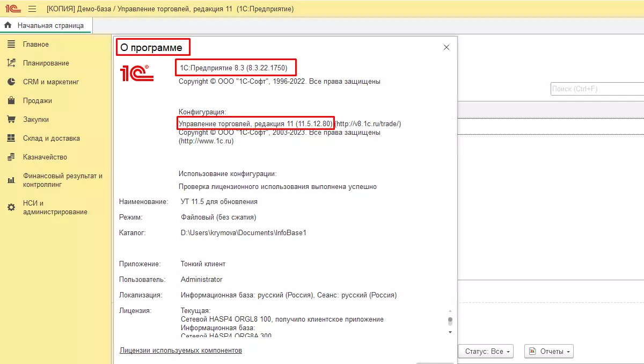The width and height of the screenshot is (644, 364).
Task: Click the Склад warehouse grid icon
Action: 11,138
